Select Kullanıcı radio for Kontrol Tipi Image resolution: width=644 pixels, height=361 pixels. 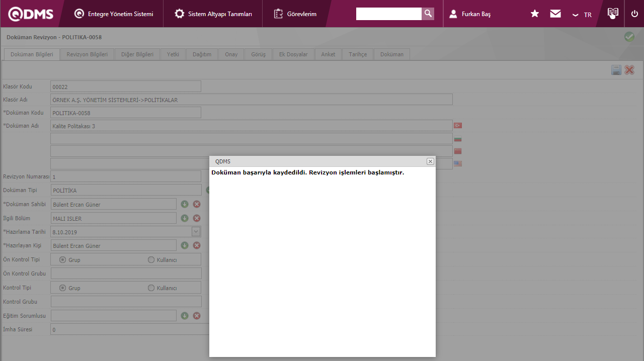pyautogui.click(x=151, y=288)
